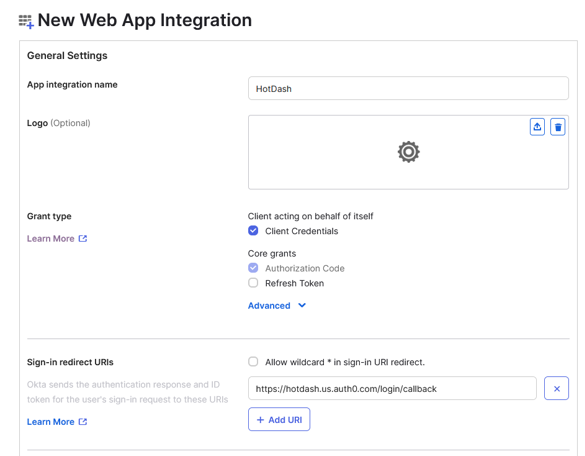585x456 pixels.
Task: Click the gear logo placeholder image
Action: (409, 152)
